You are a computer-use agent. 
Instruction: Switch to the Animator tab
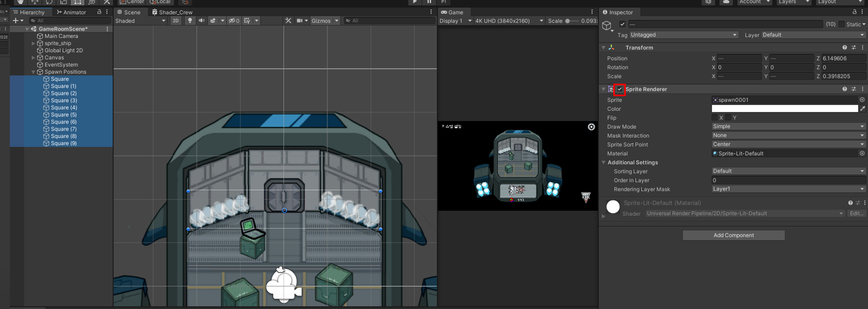coord(72,12)
